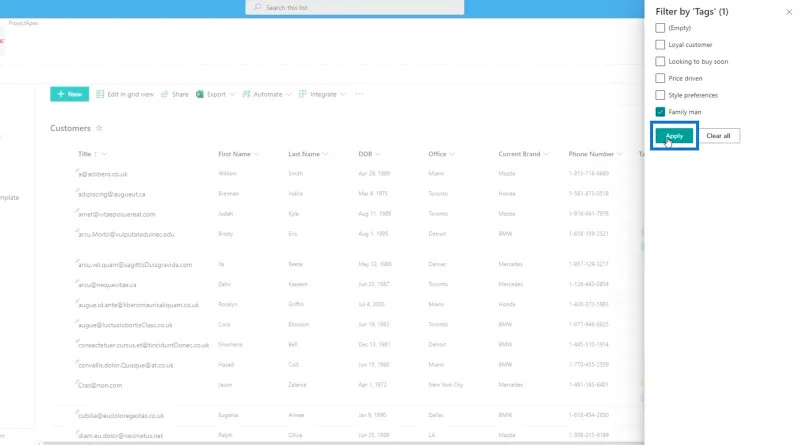The width and height of the screenshot is (800, 445).
Task: Click the ProjectApex site name
Action: (23, 23)
